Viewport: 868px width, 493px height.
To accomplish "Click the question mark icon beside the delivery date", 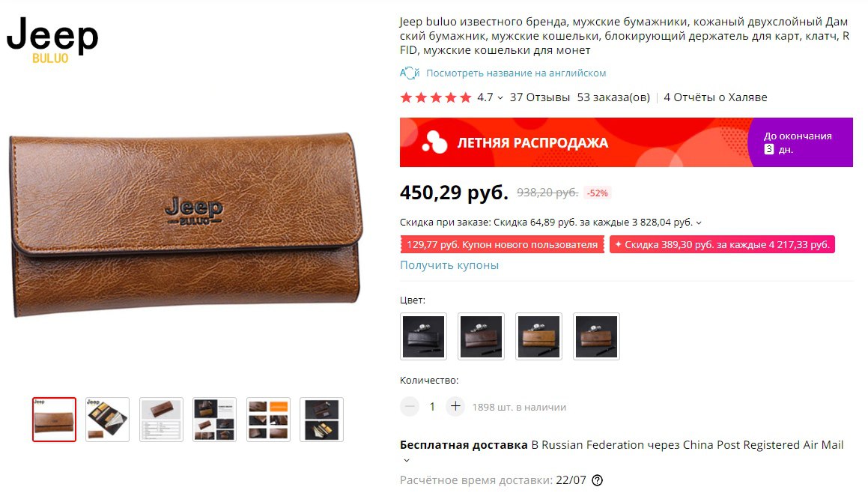I will tap(597, 480).
